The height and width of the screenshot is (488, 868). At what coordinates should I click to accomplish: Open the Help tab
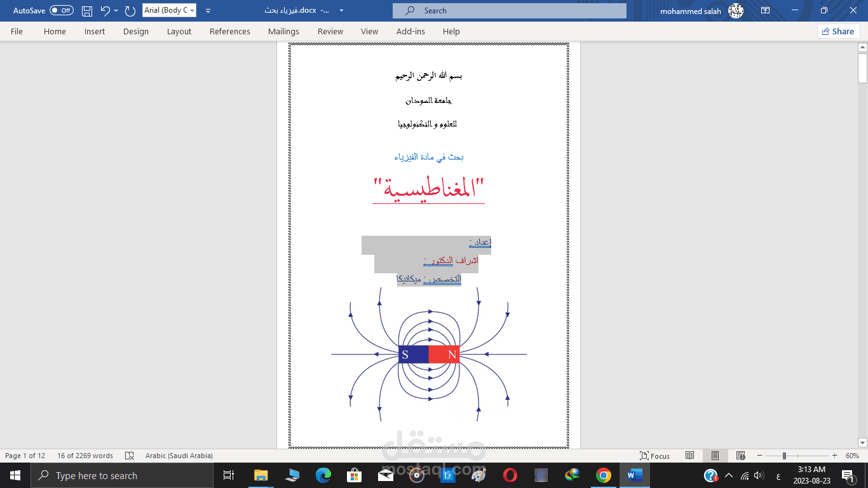[x=451, y=31]
